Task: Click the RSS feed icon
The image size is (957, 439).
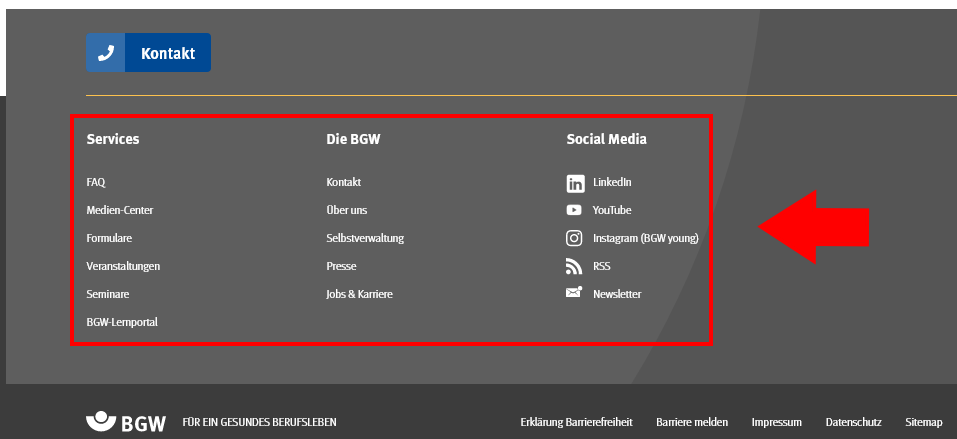Action: 574,266
